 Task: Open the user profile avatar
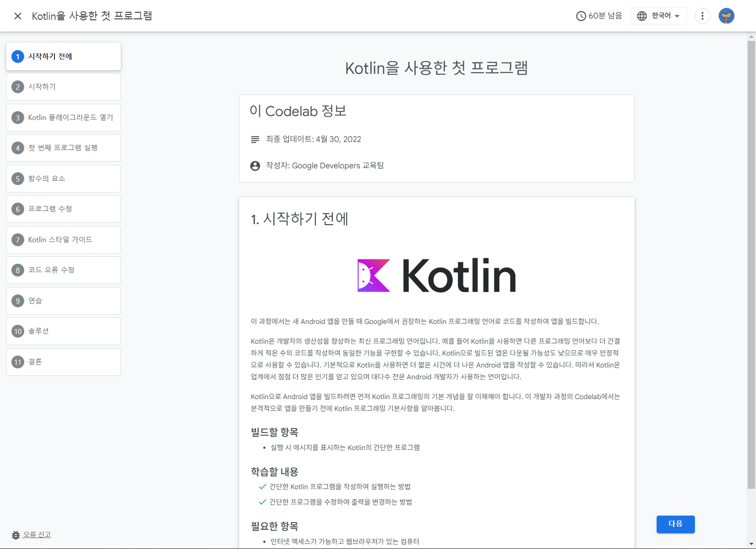click(x=727, y=16)
